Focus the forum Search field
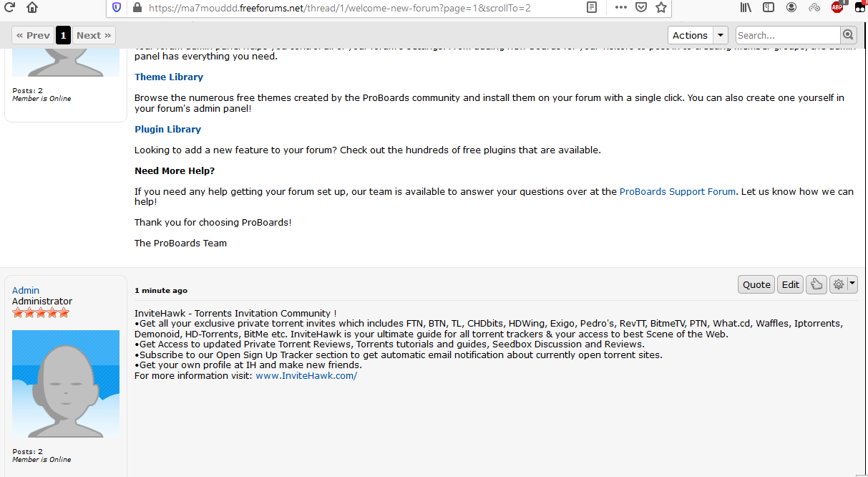Screen dimensions: 868x477 tap(787, 35)
